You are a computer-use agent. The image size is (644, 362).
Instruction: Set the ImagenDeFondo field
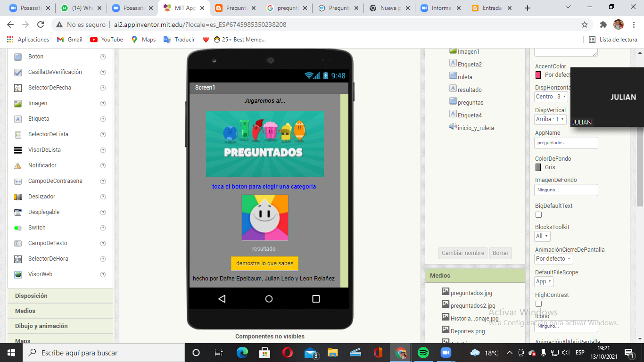[x=566, y=190]
